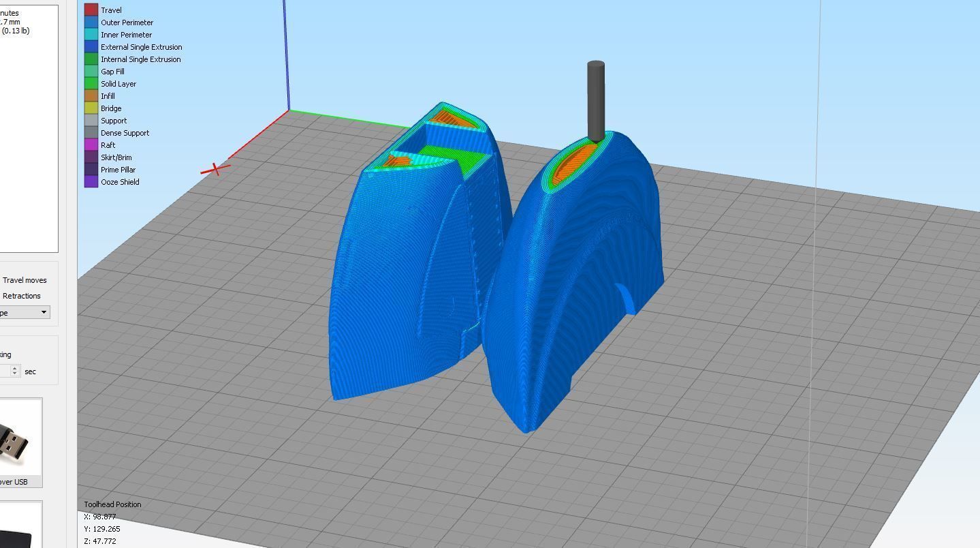
Task: Click the 'Bridge' legend label
Action: point(111,108)
